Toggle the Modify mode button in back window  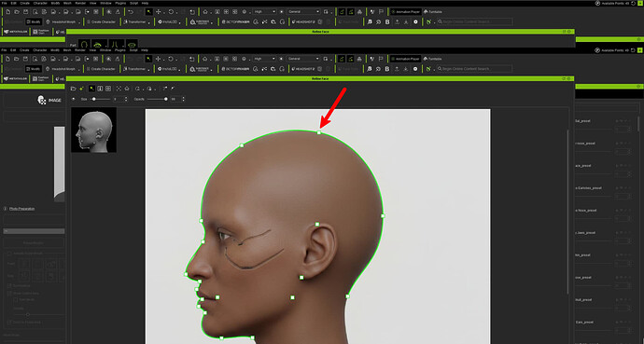tap(34, 21)
